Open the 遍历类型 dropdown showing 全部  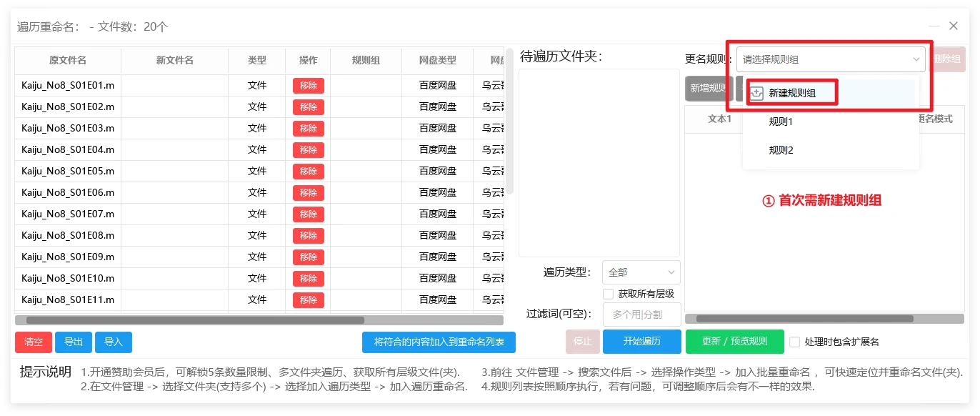pos(641,272)
